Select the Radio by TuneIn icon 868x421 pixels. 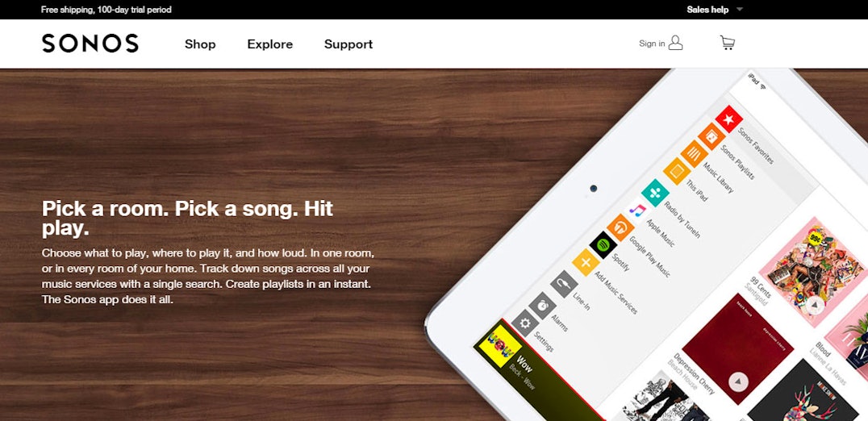[655, 193]
